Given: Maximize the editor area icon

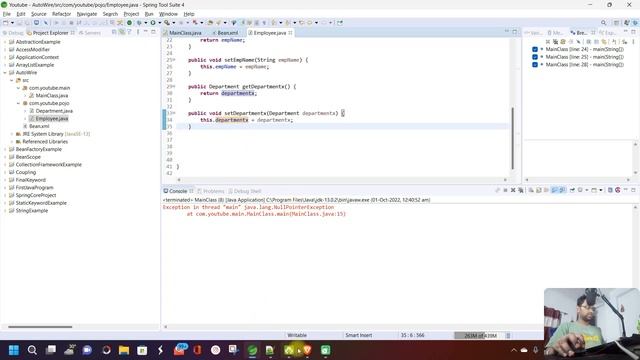Looking at the screenshot, I should click(x=515, y=32).
